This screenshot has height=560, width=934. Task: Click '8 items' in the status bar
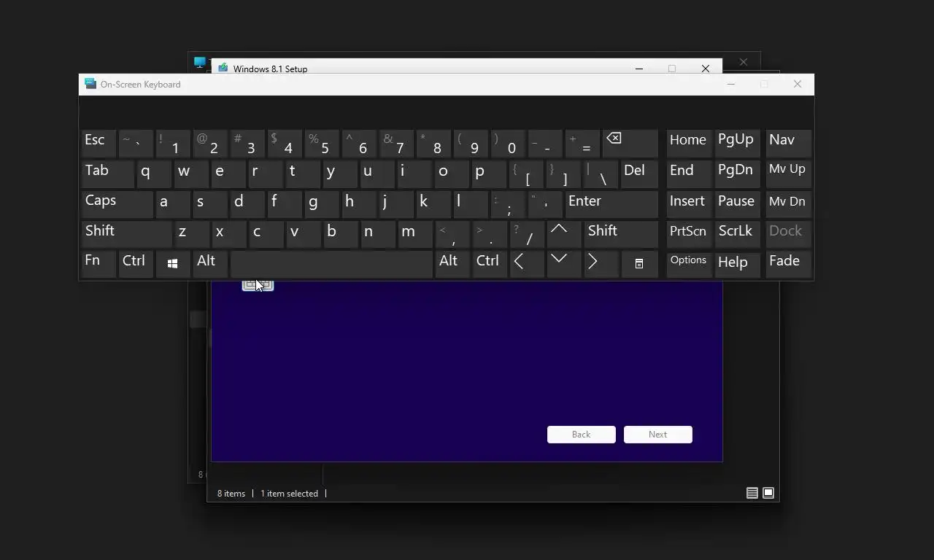231,494
